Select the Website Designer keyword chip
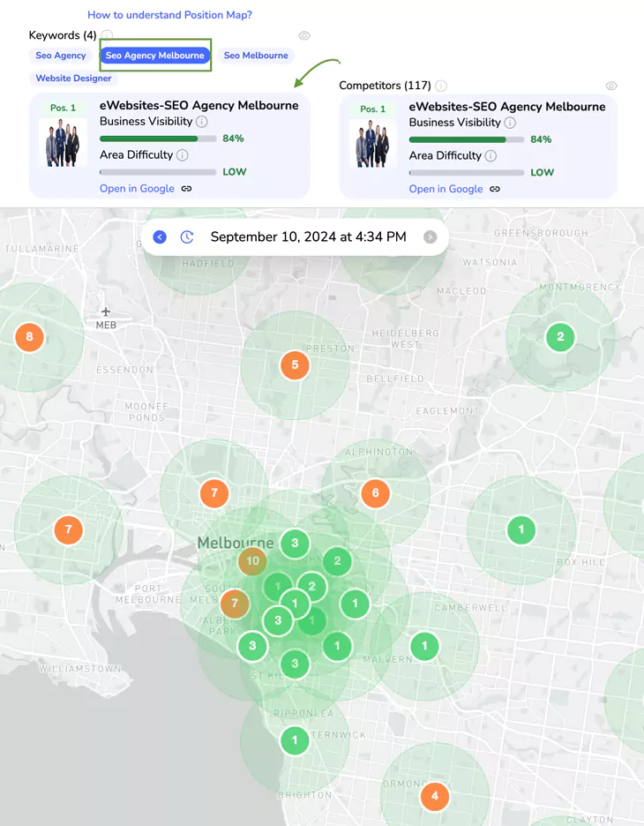The width and height of the screenshot is (644, 826). [x=73, y=78]
